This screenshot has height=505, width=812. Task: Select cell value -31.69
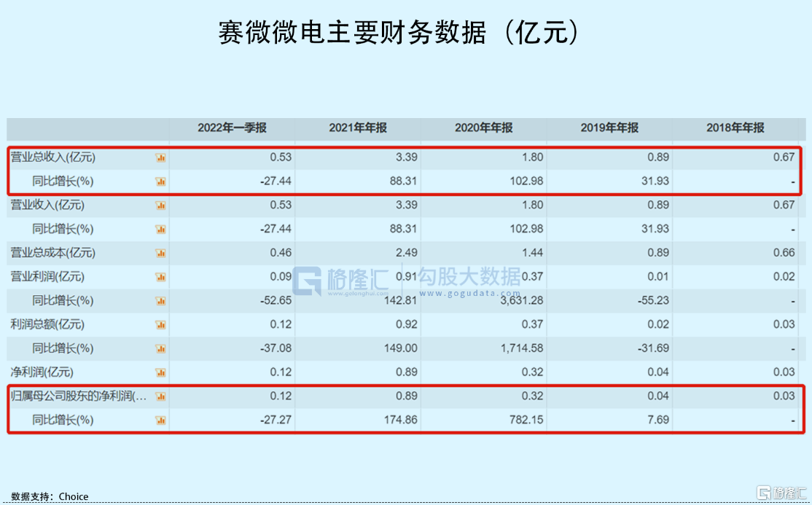654,348
